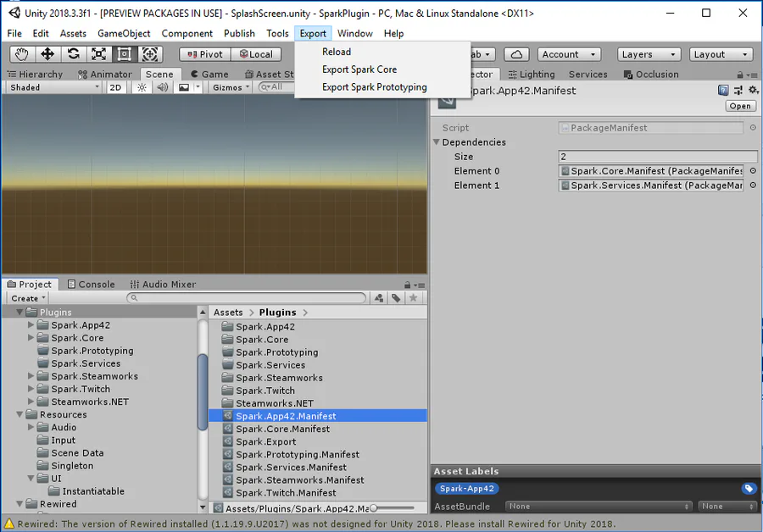The image size is (763, 532).
Task: Toggle Pivot handle position
Action: click(205, 54)
